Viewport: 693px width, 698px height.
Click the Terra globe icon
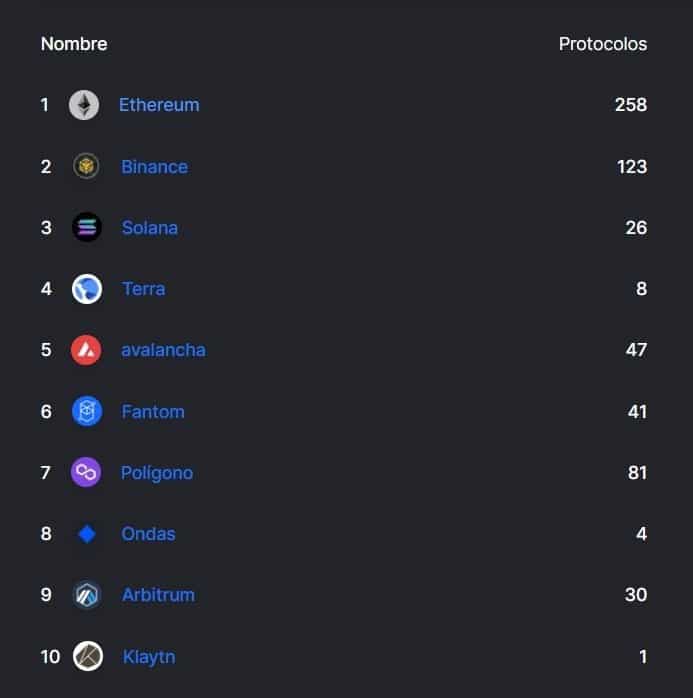pyautogui.click(x=87, y=289)
